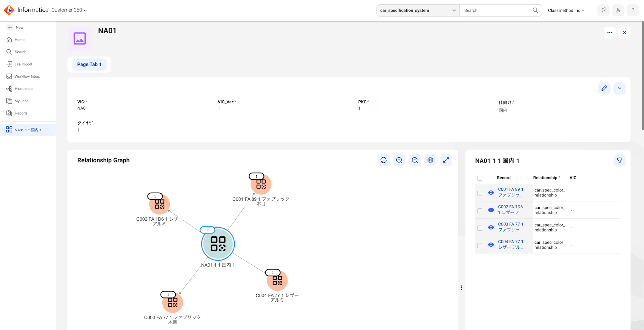Click the C004 FA 77 1 レザー アルミ label
Viewport: 644px width, 330px height.
click(x=277, y=298)
